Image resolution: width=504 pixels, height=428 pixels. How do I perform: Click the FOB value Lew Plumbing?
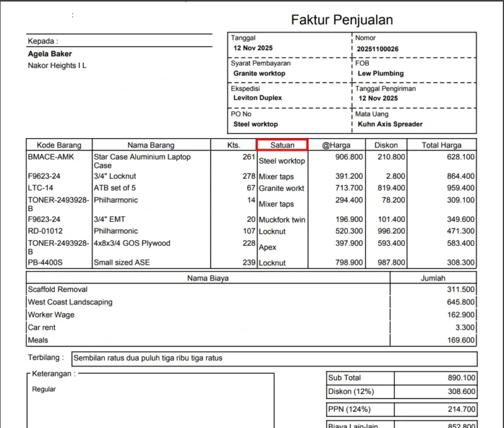tap(381, 73)
